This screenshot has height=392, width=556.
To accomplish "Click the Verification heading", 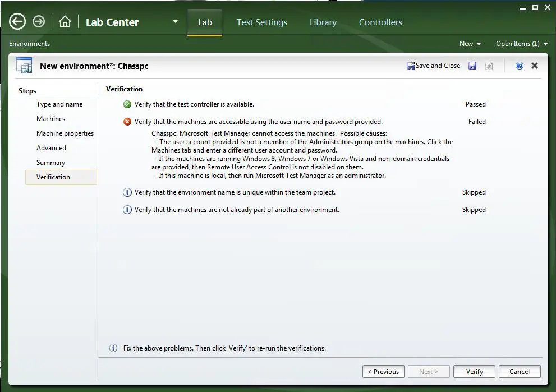I will point(124,89).
